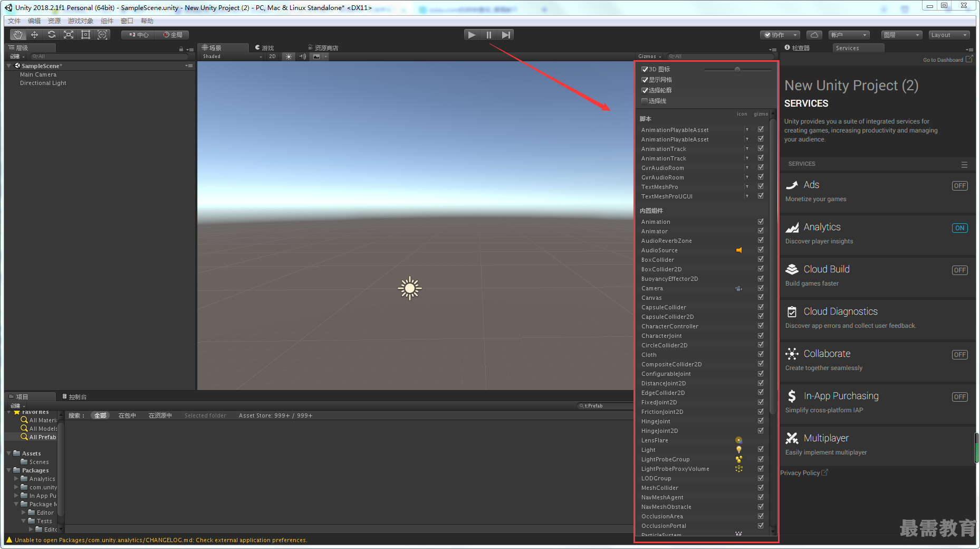Click the Unity logo in title bar
This screenshot has width=980, height=549.
pos(8,7)
